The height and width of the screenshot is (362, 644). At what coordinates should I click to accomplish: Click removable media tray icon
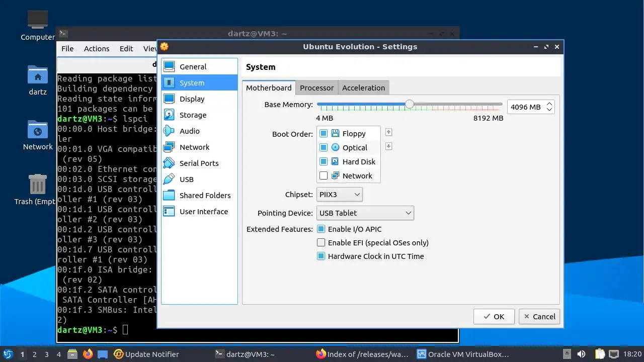tap(567, 354)
